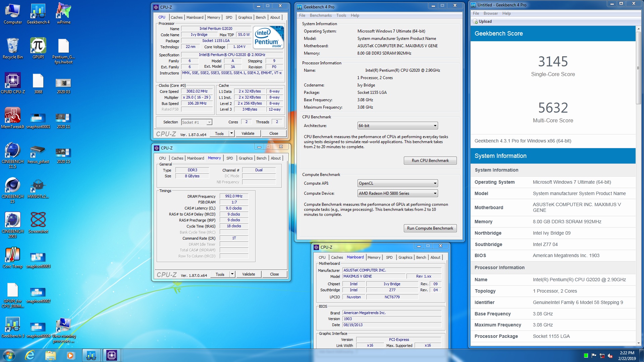Select the GPUPI_for CPU_100M file icon
The width and height of the screenshot is (644, 362).
(13, 295)
